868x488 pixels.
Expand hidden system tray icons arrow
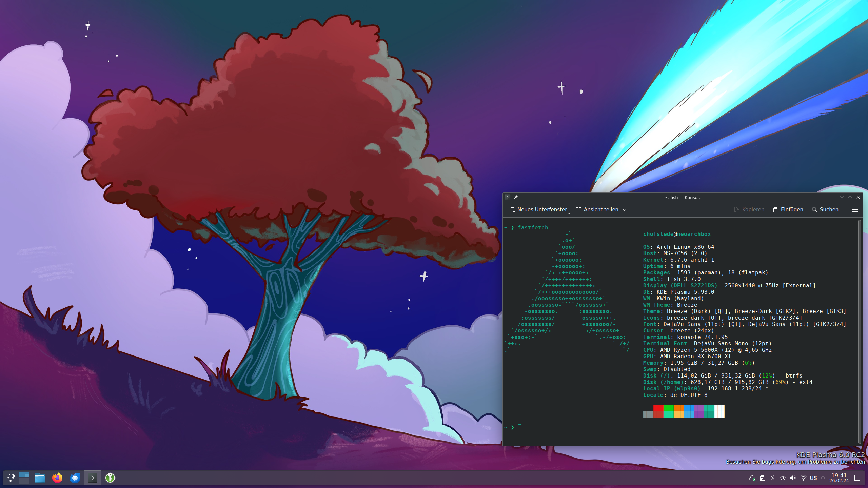click(823, 478)
